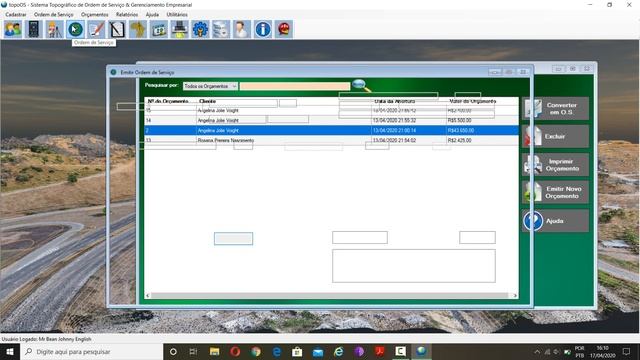Click value R$5.500,00 cell

point(459,120)
